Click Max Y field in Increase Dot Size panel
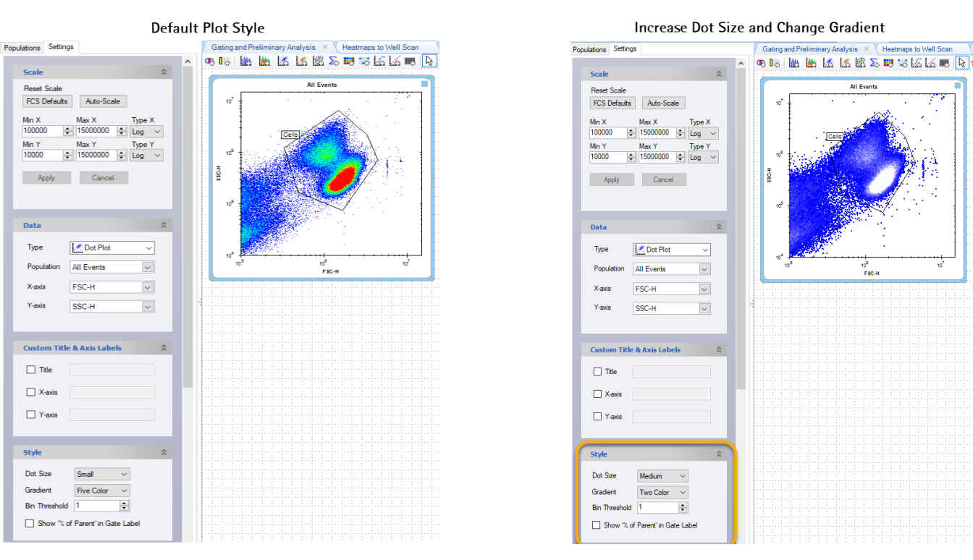The height and width of the screenshot is (560, 973). click(661, 156)
